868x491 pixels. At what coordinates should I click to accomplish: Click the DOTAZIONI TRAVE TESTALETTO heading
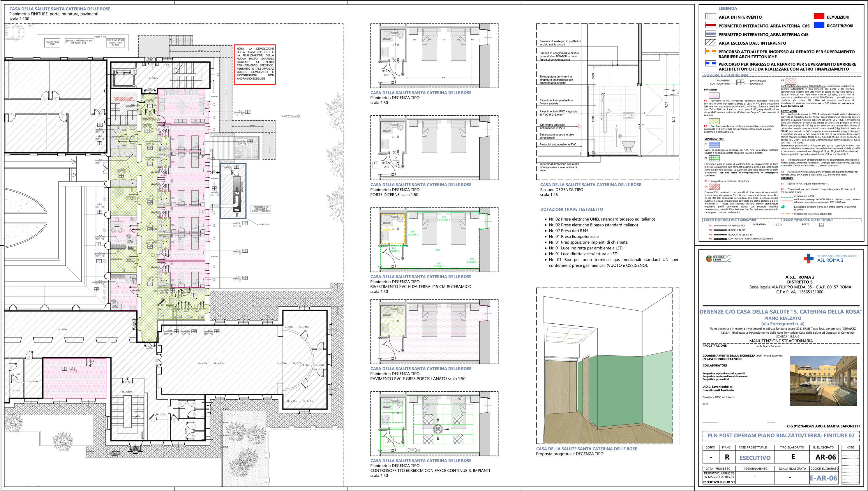571,210
